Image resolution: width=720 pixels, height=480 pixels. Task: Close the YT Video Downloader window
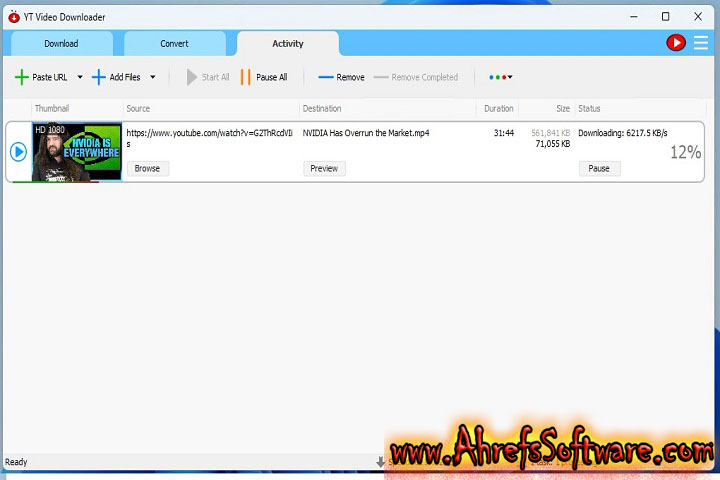[698, 17]
